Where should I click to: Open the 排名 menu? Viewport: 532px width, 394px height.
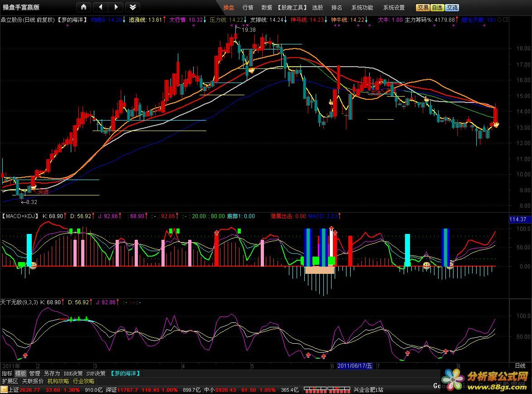[337, 7]
